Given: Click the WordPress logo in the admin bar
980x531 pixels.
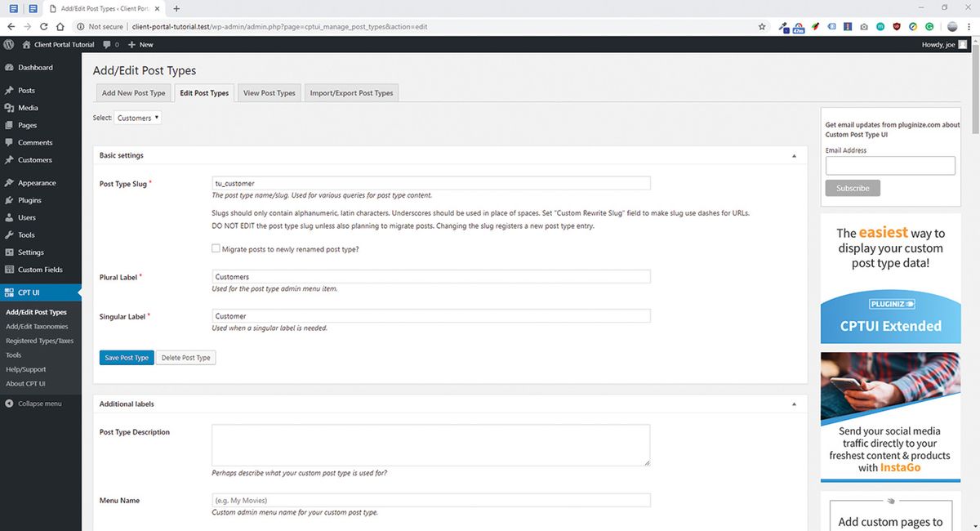Looking at the screenshot, I should point(8,44).
